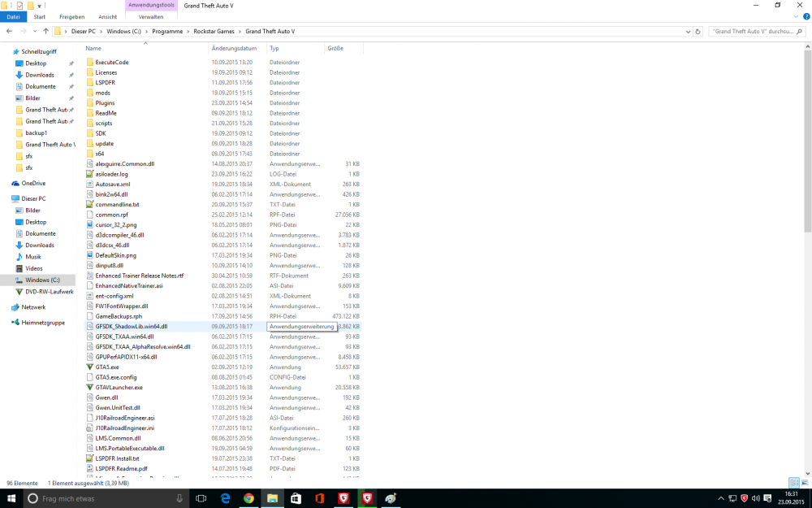Select the LSPDFR Readme.pdf file icon
812x508 pixels.
tap(89, 469)
